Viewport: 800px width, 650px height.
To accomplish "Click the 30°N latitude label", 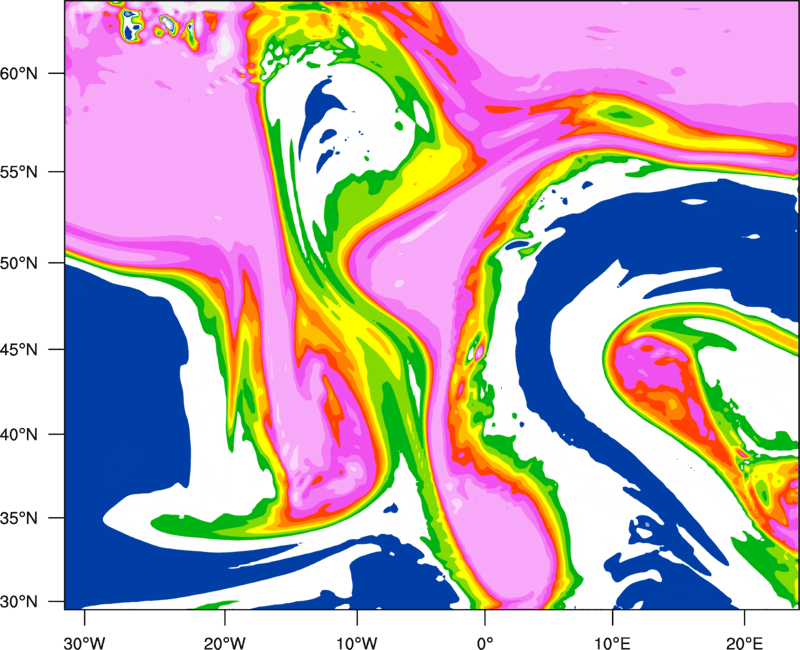I will coord(19,602).
